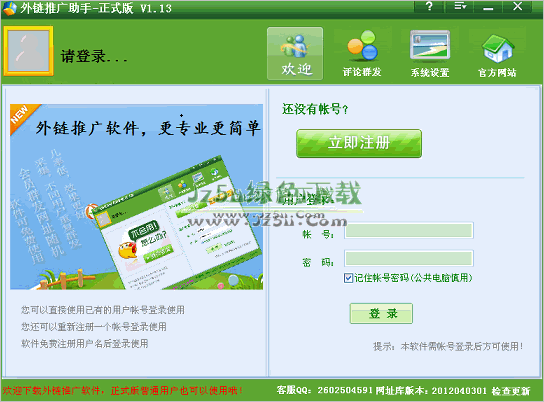The image size is (544, 402).
Task: Click the hint 本软件需帐号登录后方可使用
Action: (x=448, y=346)
